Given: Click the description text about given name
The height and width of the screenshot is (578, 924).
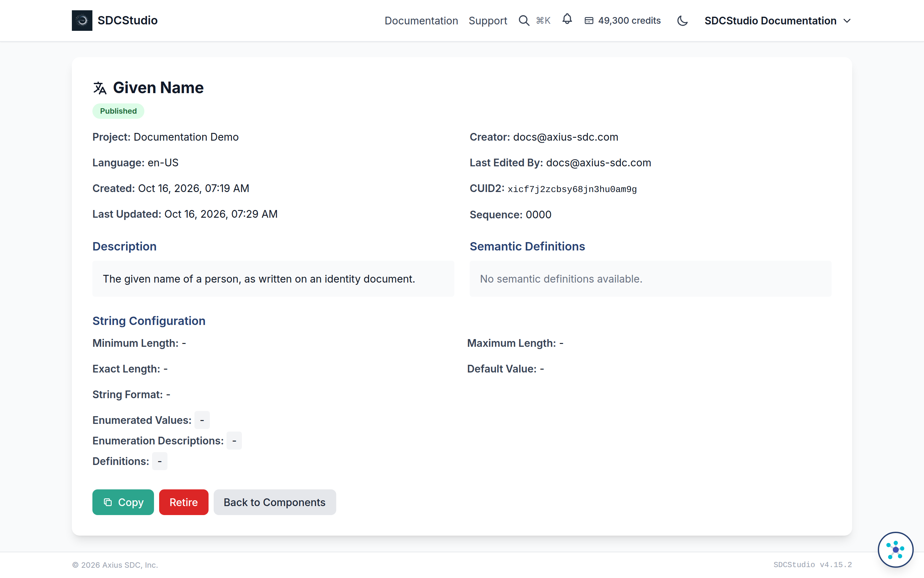Looking at the screenshot, I should click(259, 279).
